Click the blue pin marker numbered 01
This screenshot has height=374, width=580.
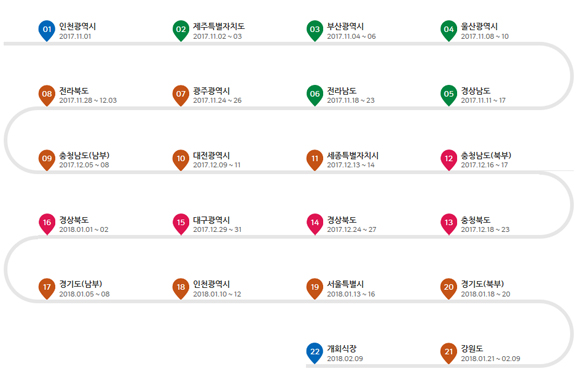click(47, 30)
